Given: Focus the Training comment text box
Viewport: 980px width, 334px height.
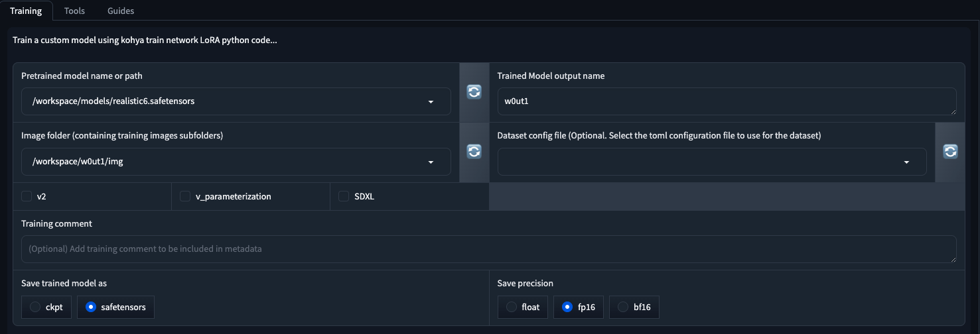Looking at the screenshot, I should click(x=488, y=249).
